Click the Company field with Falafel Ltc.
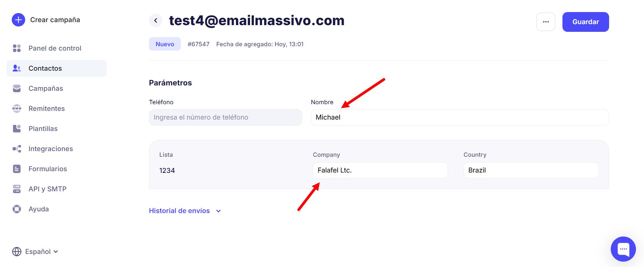The width and height of the screenshot is (644, 267). tap(380, 170)
